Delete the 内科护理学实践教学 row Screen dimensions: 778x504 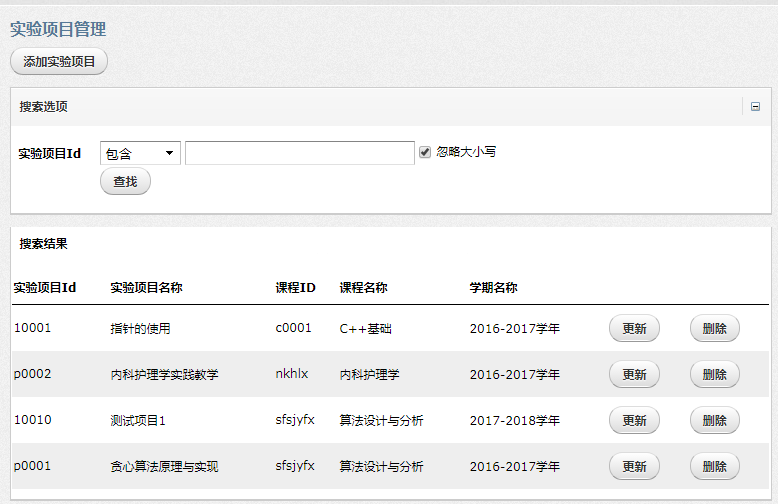714,375
